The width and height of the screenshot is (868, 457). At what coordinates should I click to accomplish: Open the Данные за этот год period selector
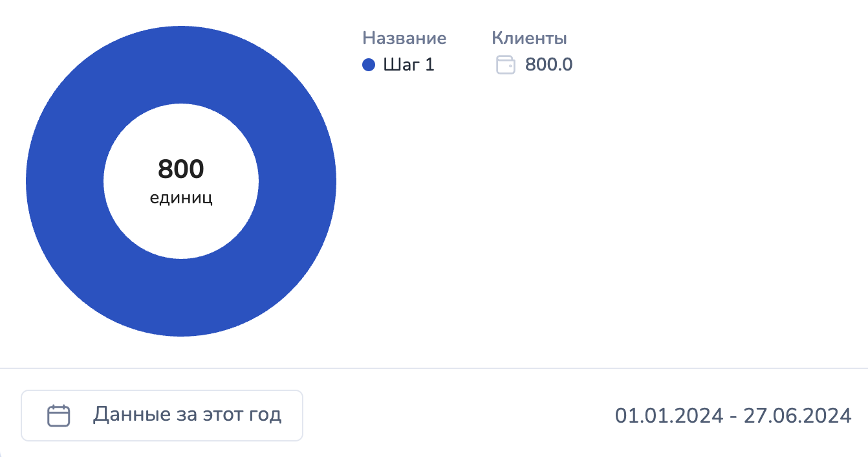pyautogui.click(x=162, y=415)
